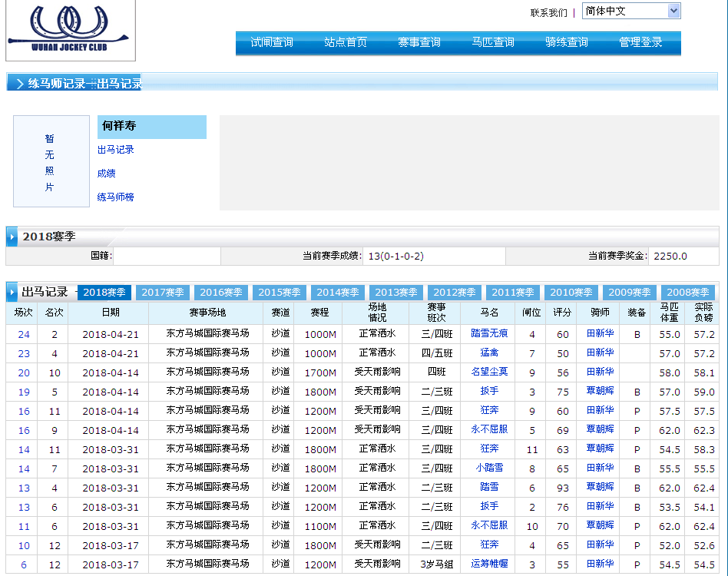Open the 成绩 link in trainer sidebar
The image size is (728, 576).
pyautogui.click(x=107, y=174)
